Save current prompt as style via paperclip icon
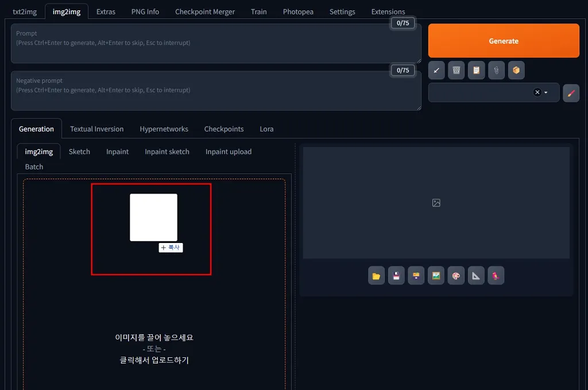 pos(496,70)
